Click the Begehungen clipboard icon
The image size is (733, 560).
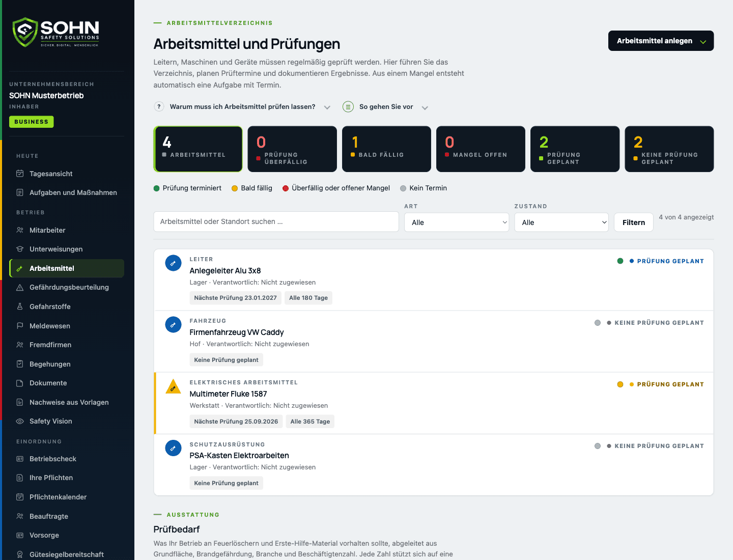click(x=20, y=364)
